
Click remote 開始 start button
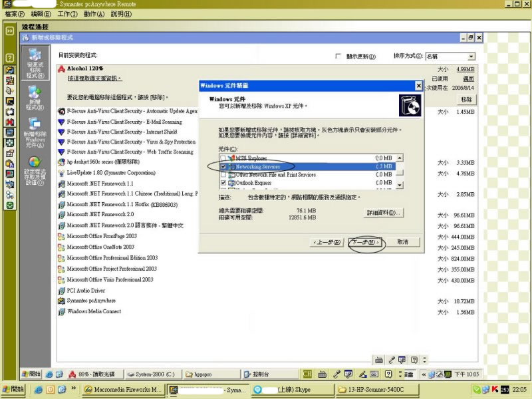[x=31, y=374]
